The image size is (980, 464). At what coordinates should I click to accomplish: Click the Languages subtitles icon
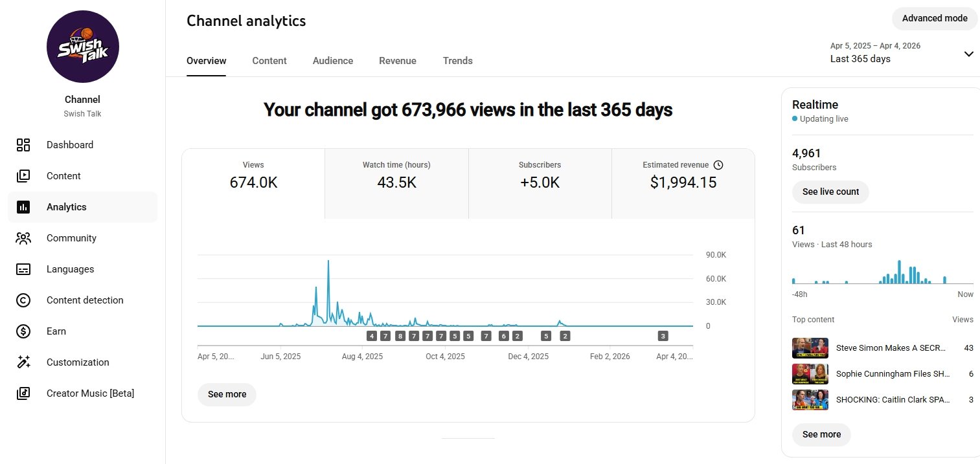pyautogui.click(x=23, y=269)
